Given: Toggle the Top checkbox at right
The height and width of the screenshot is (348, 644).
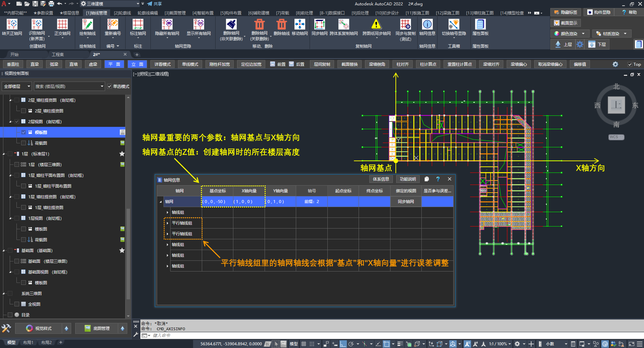Looking at the screenshot, I should tap(630, 64).
